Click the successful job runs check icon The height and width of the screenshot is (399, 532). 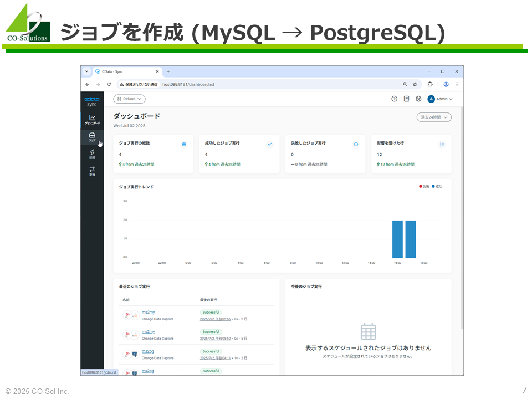[x=270, y=144]
